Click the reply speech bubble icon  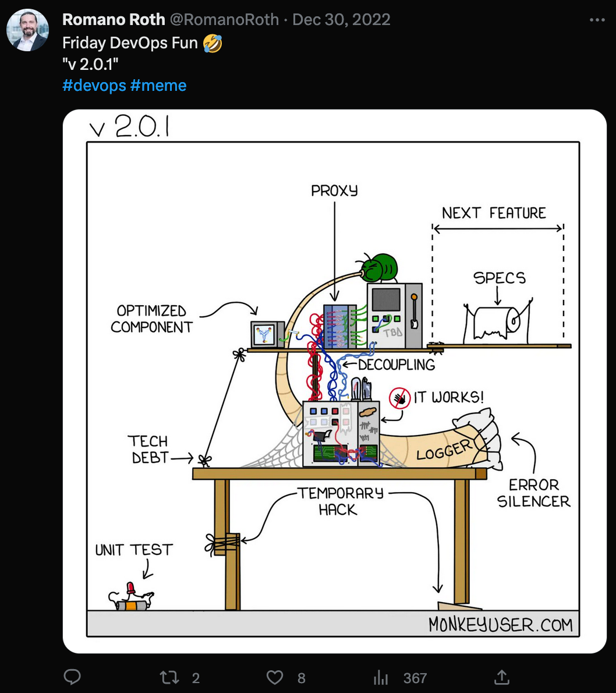click(72, 677)
